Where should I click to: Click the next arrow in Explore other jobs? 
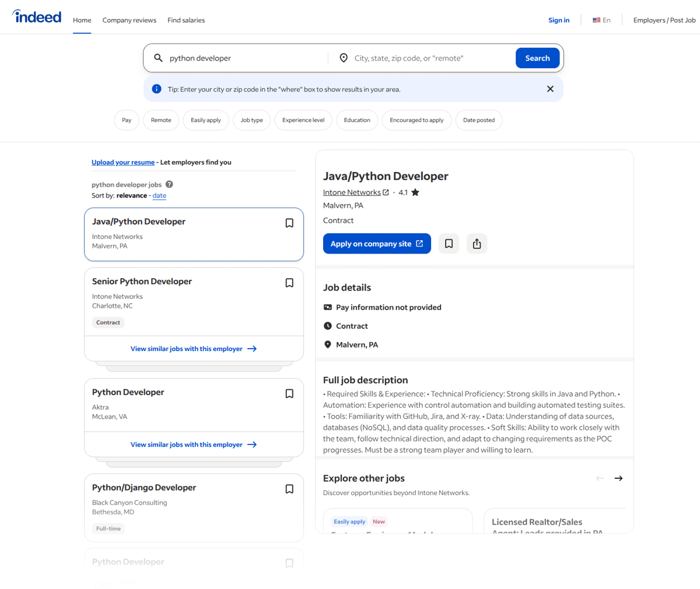pos(618,478)
